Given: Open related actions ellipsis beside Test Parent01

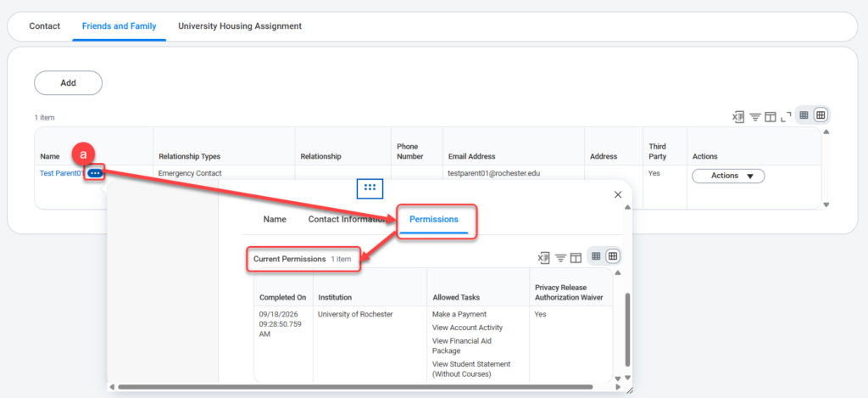Looking at the screenshot, I should point(95,173).
